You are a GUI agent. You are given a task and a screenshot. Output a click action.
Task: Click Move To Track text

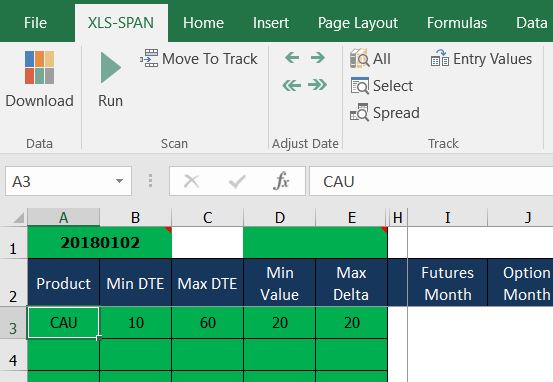pos(210,59)
